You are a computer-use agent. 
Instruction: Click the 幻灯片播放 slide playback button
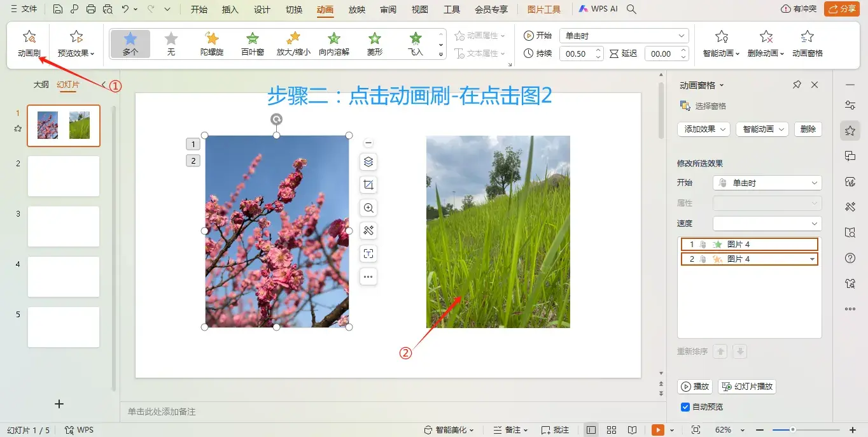coord(746,386)
